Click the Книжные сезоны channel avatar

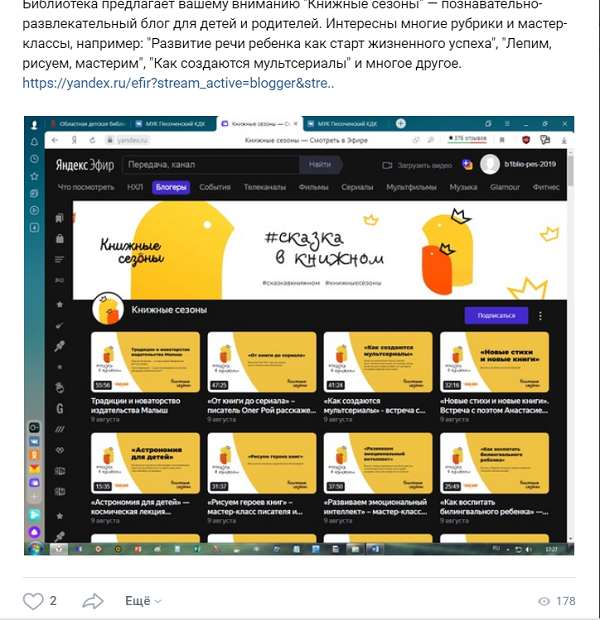click(x=108, y=309)
